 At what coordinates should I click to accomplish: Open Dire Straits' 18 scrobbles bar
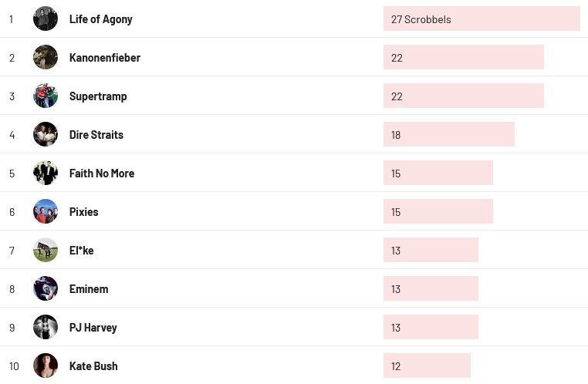click(x=448, y=134)
